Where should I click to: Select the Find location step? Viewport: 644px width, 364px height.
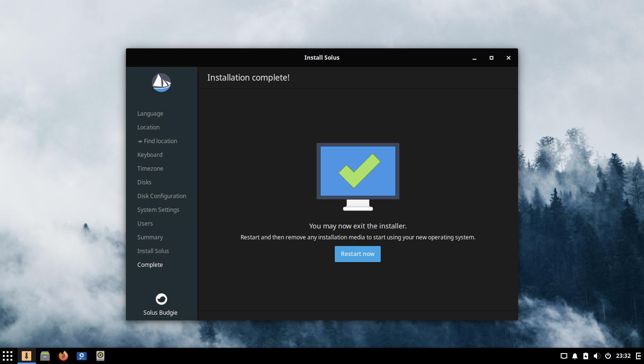157,141
